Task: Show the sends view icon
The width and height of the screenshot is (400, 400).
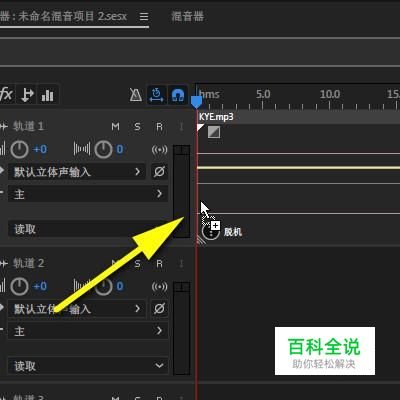Action: pos(27,95)
